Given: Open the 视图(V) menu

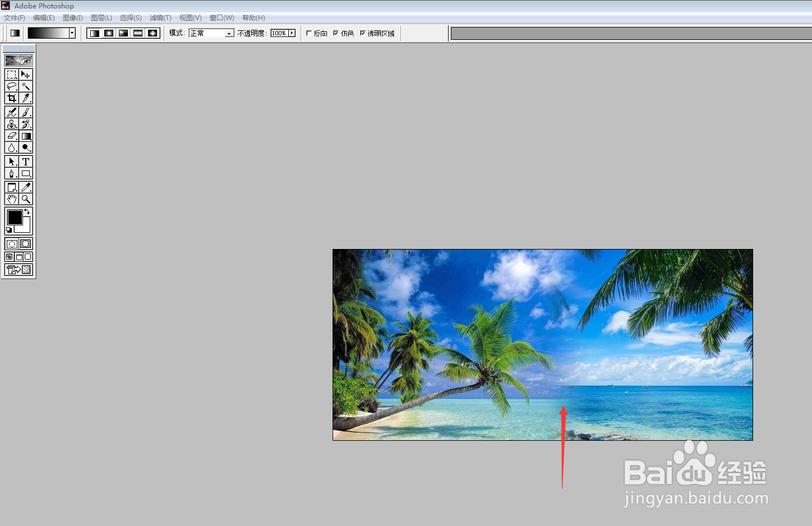Looking at the screenshot, I should 191,18.
